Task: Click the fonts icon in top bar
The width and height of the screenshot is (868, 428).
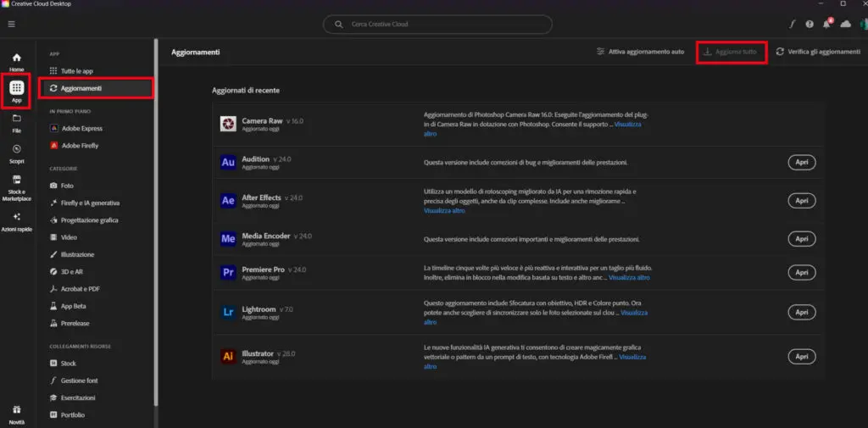Action: tap(793, 25)
